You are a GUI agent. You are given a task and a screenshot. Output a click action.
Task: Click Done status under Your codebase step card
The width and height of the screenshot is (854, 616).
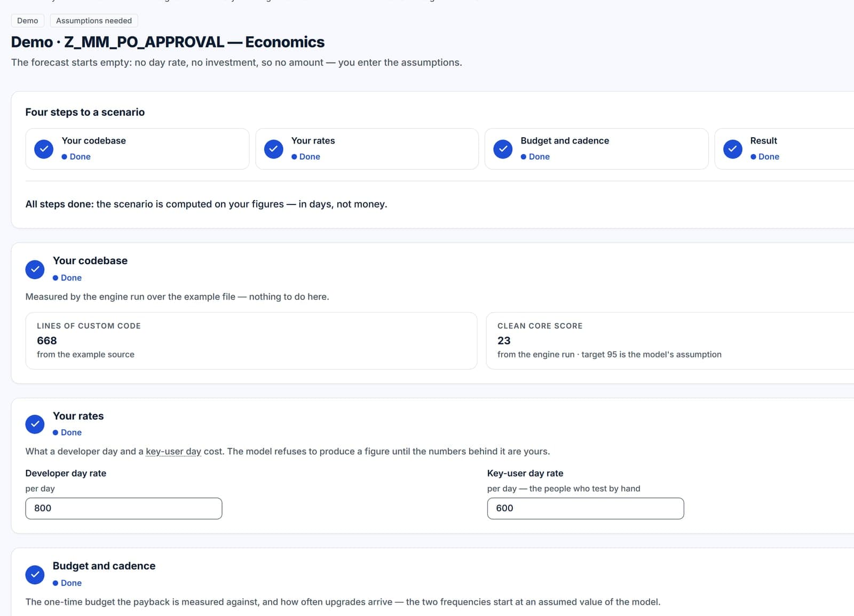(x=76, y=156)
